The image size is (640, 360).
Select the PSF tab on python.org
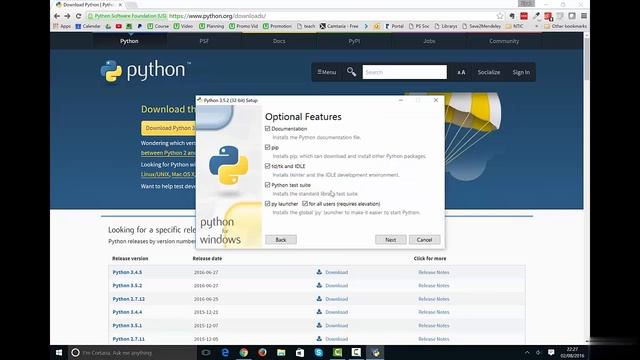tap(204, 41)
